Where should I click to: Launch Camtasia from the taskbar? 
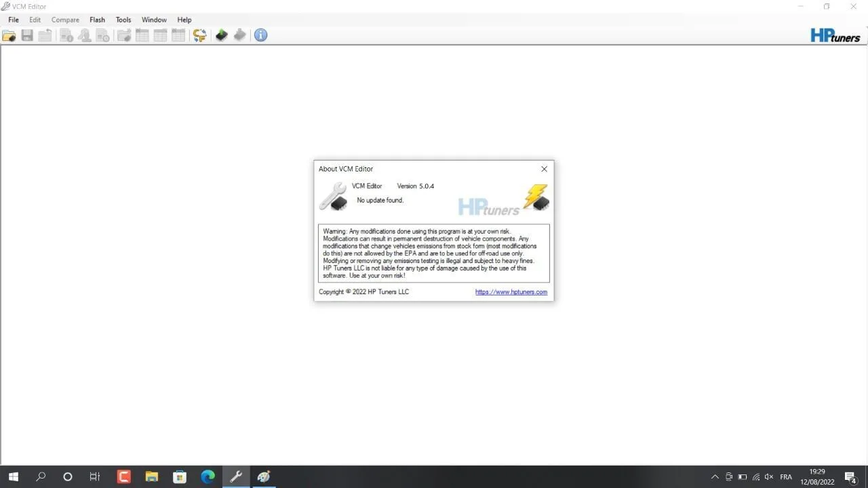123,476
